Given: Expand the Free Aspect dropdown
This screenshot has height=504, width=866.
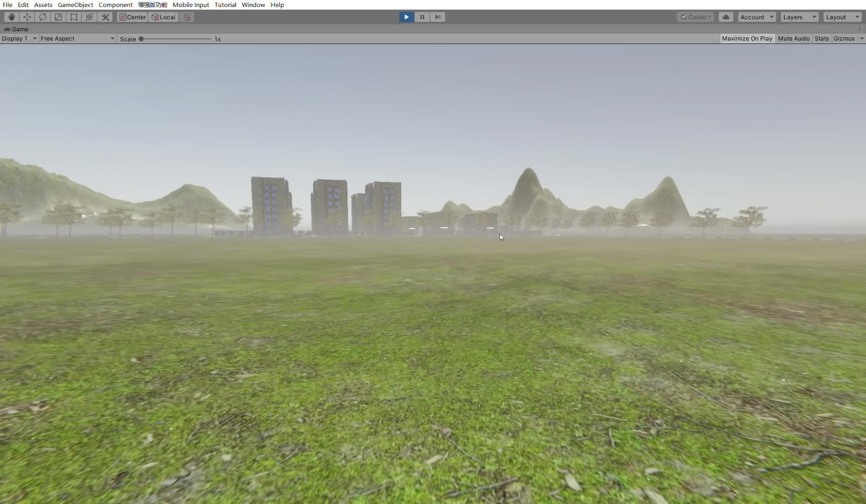Looking at the screenshot, I should coord(77,39).
